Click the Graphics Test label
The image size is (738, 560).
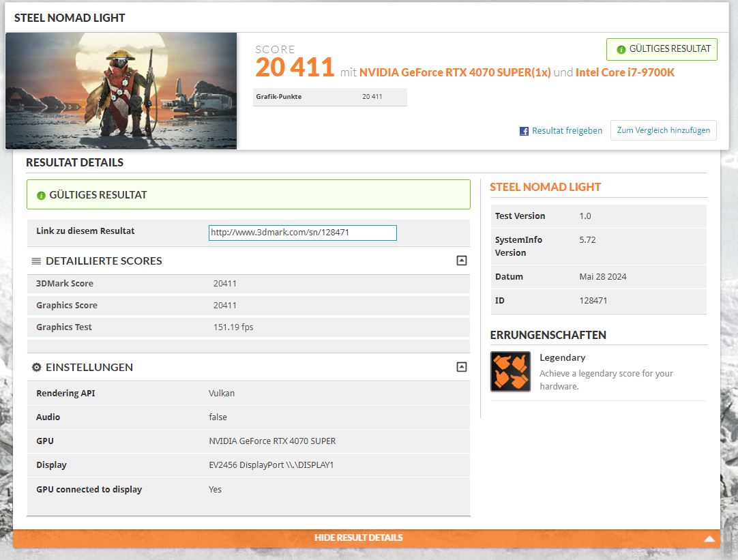[64, 327]
